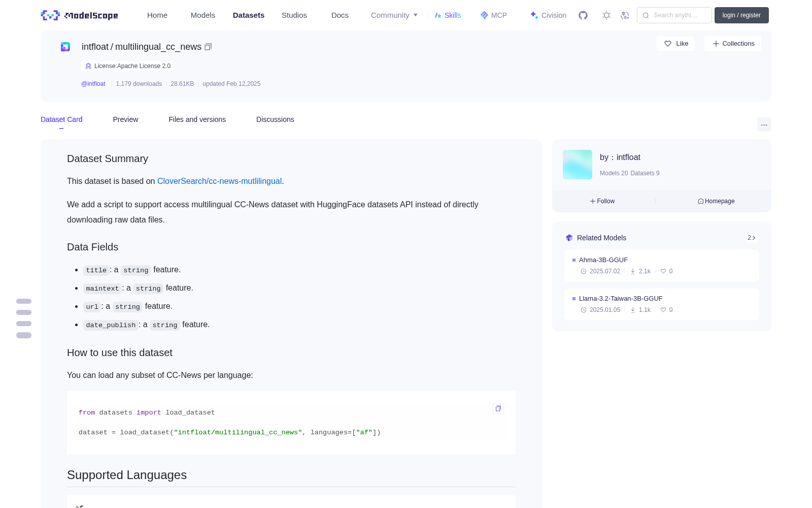Open the Files and versions tab
The image size is (812, 508).
tap(197, 119)
